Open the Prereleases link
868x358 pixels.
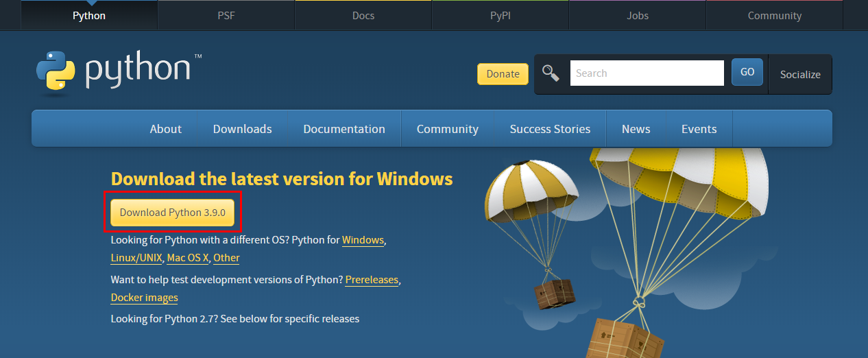[x=372, y=280]
